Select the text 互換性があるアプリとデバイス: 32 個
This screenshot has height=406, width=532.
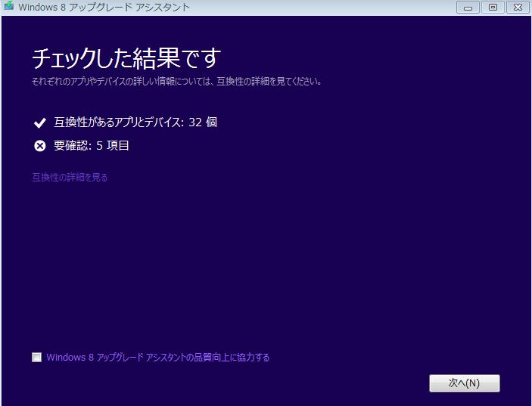135,122
